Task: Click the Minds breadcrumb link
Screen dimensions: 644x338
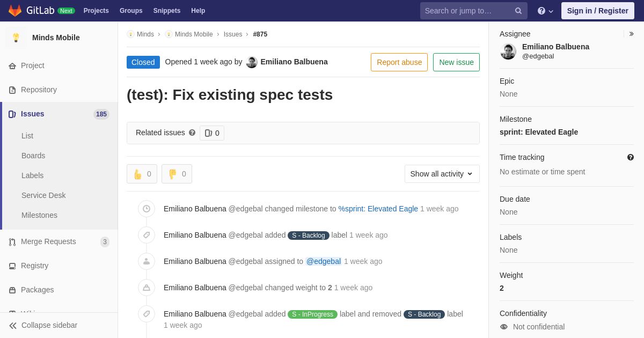Action: coord(145,34)
